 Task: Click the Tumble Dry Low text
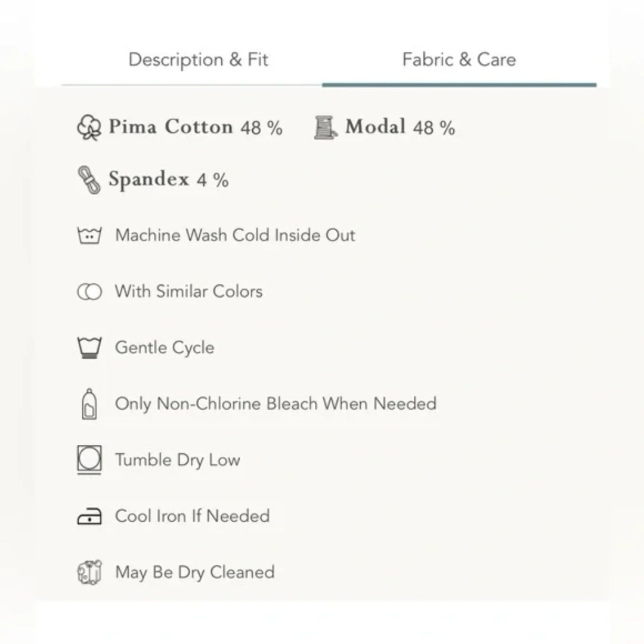tap(178, 460)
